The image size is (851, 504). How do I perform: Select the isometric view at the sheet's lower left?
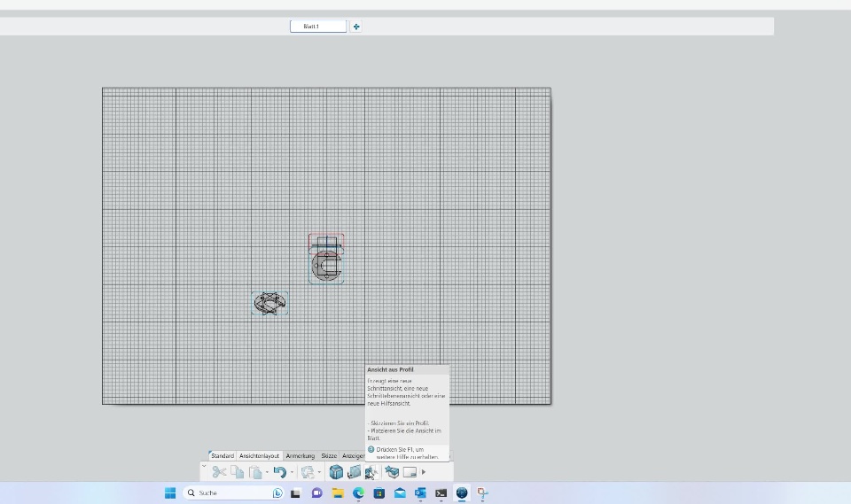coord(269,303)
